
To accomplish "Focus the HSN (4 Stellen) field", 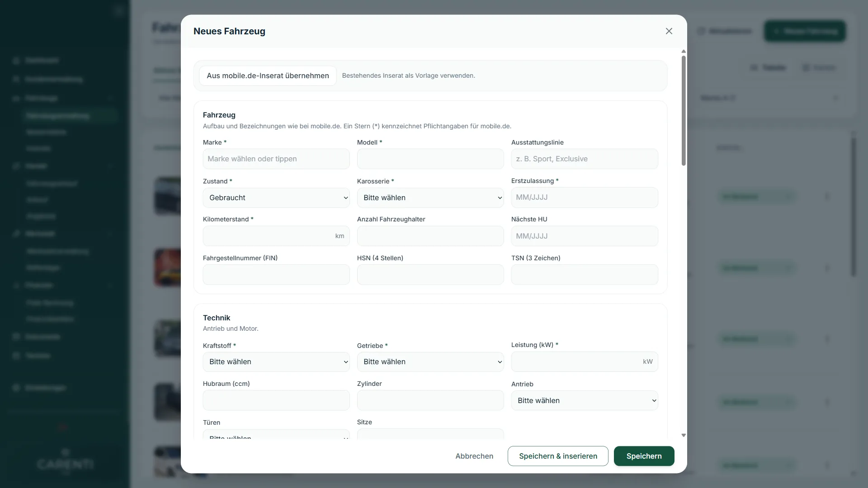I will point(430,275).
